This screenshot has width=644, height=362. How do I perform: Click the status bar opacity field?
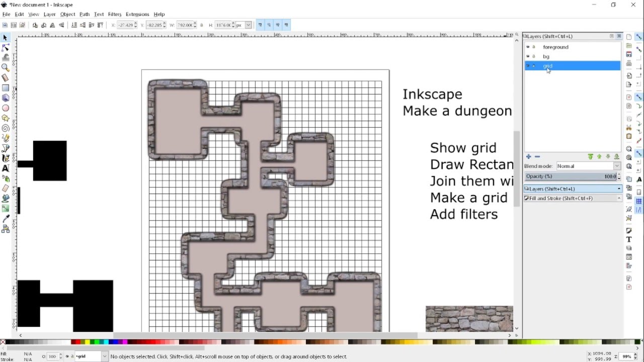click(x=53, y=356)
